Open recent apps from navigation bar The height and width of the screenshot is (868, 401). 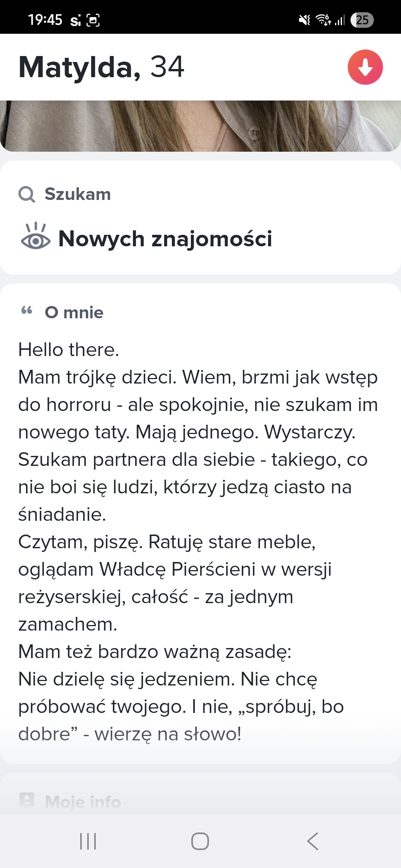tap(88, 841)
